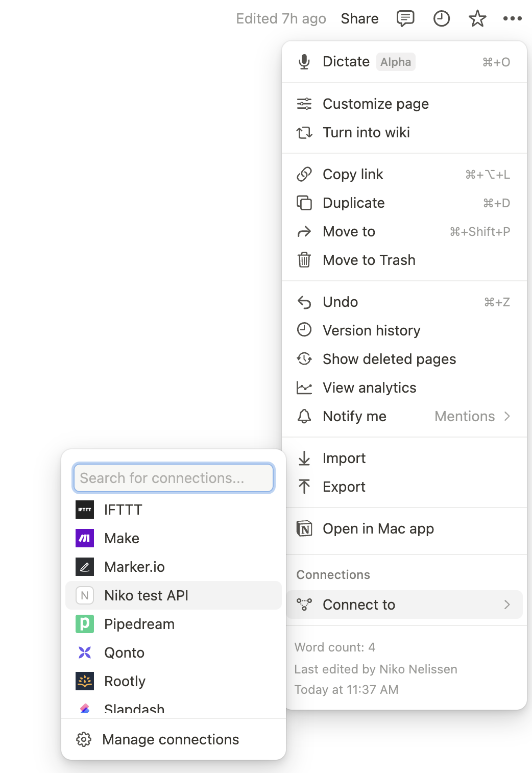Viewport: 532px width, 773px height.
Task: Click the Connect to nodes icon
Action: (304, 605)
